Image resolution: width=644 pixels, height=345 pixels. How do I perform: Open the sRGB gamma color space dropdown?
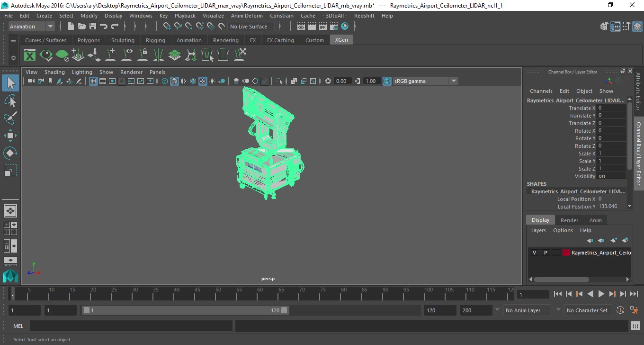(426, 81)
